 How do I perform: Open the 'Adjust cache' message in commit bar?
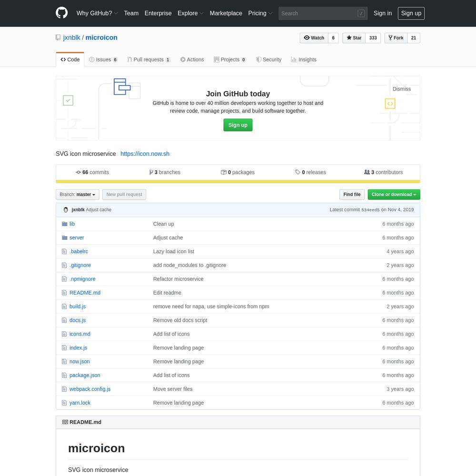click(x=99, y=210)
